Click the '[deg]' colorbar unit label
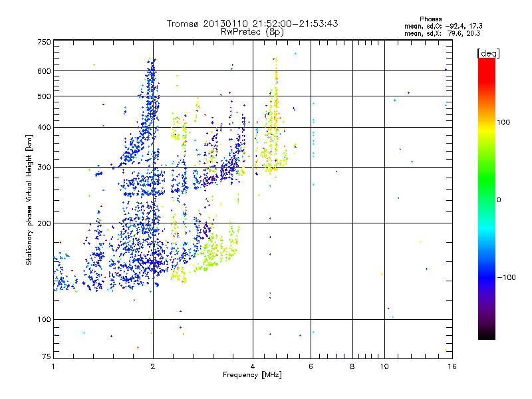This screenshot has height=399, width=532. [488, 53]
